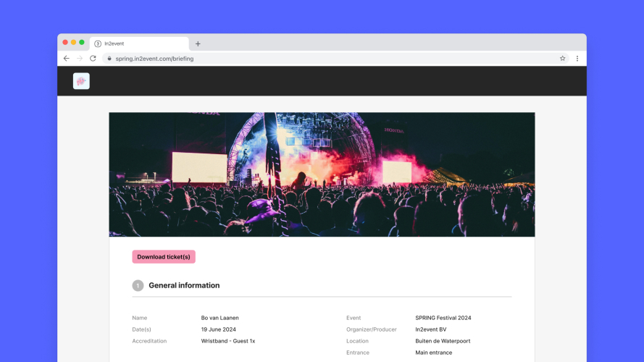Click the yellow minimize window button
The height and width of the screenshot is (362, 644).
(73, 42)
